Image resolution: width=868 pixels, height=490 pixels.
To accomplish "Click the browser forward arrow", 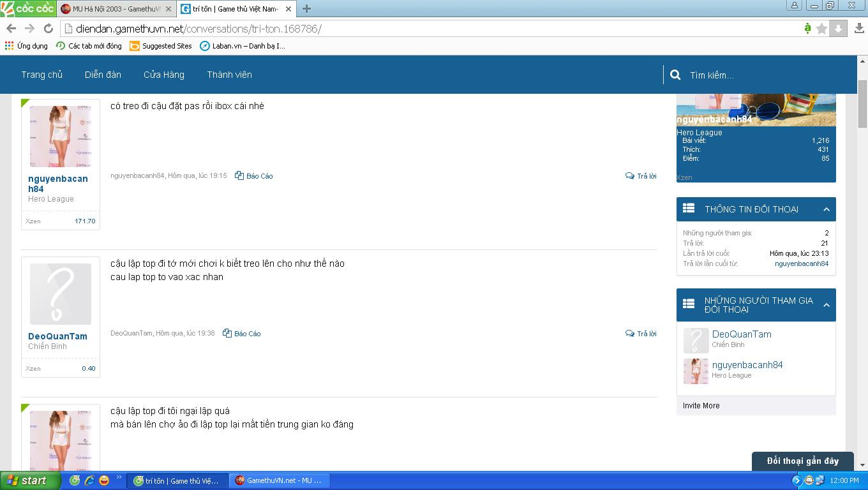I will click(x=29, y=29).
